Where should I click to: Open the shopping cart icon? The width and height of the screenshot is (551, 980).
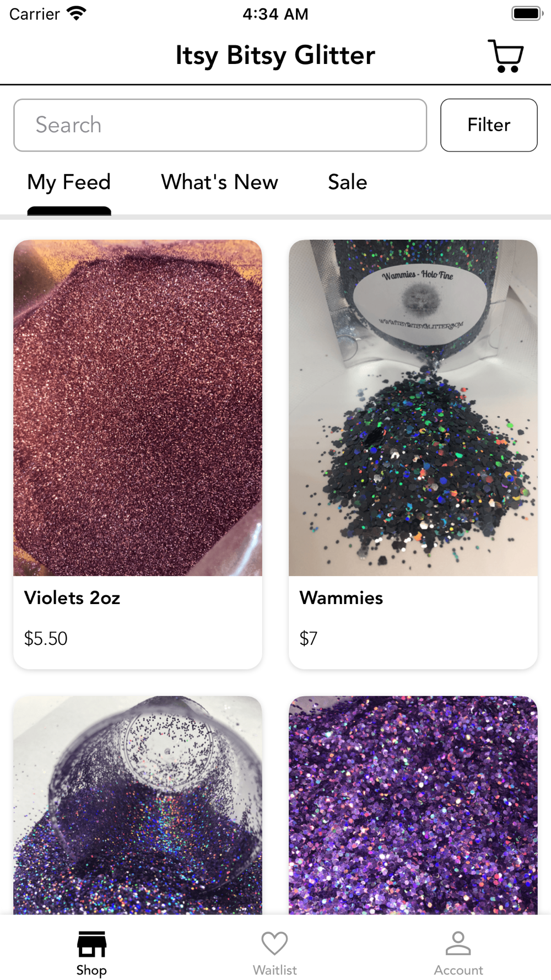[505, 56]
